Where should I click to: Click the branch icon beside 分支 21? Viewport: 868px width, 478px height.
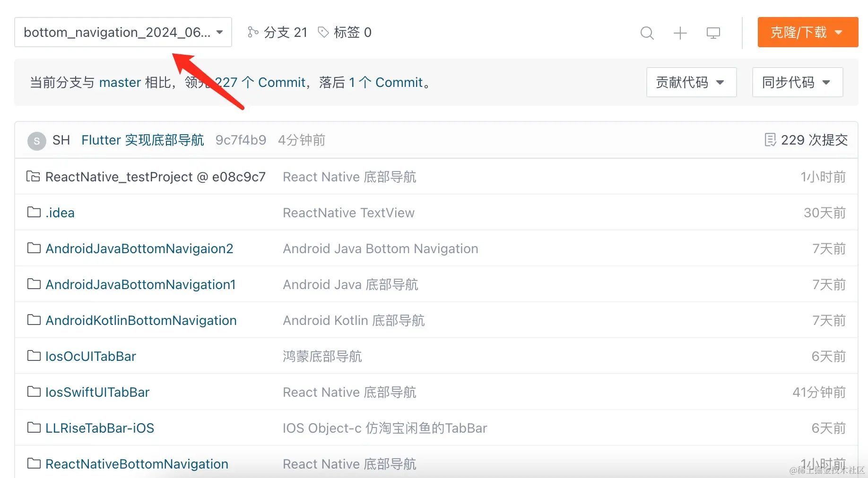[x=253, y=32]
